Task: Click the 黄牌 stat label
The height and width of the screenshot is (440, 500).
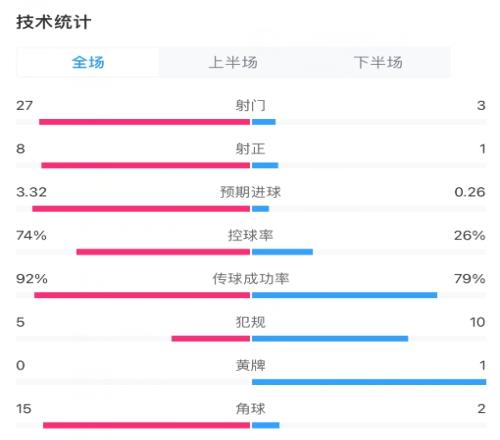Action: tap(250, 365)
